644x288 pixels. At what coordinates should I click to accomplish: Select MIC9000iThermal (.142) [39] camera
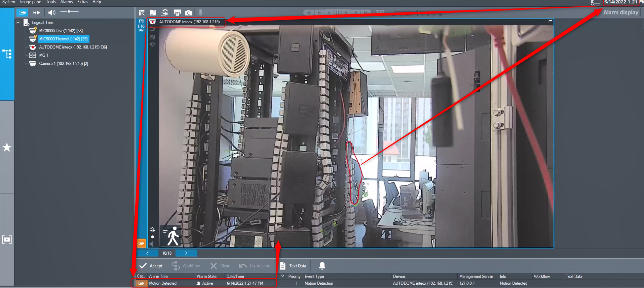pos(63,39)
